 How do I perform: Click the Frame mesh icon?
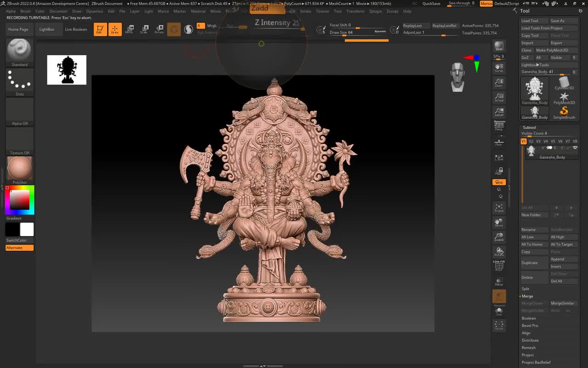(499, 207)
